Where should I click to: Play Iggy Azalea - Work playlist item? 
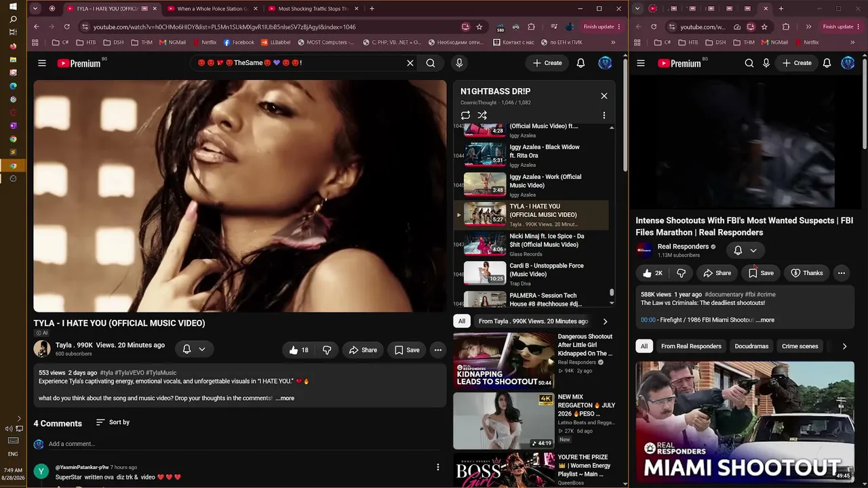coord(532,185)
